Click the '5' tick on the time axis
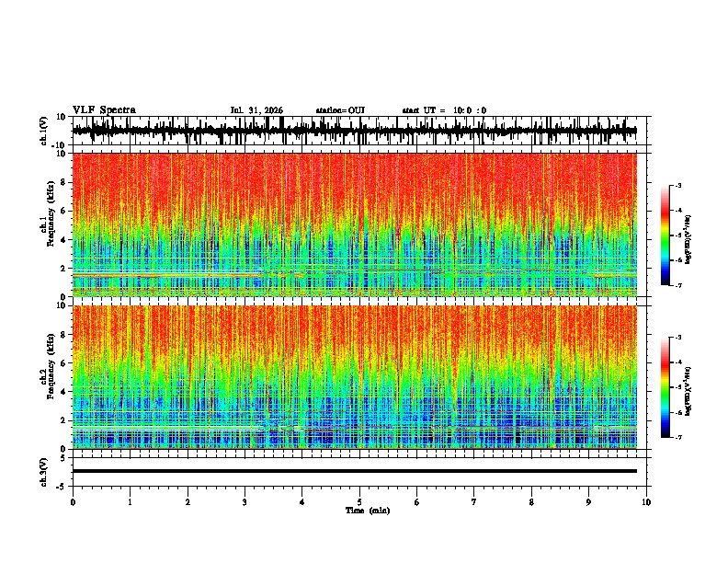 [x=359, y=502]
